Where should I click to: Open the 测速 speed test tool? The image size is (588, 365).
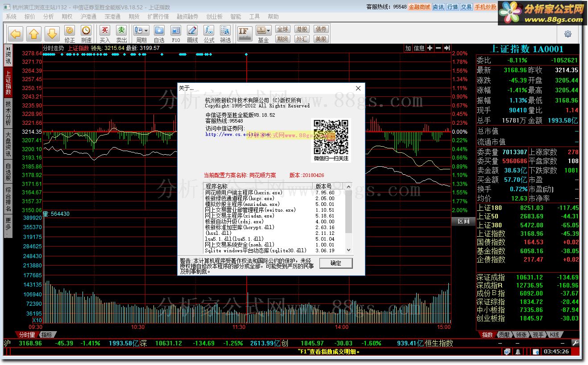(86, 34)
